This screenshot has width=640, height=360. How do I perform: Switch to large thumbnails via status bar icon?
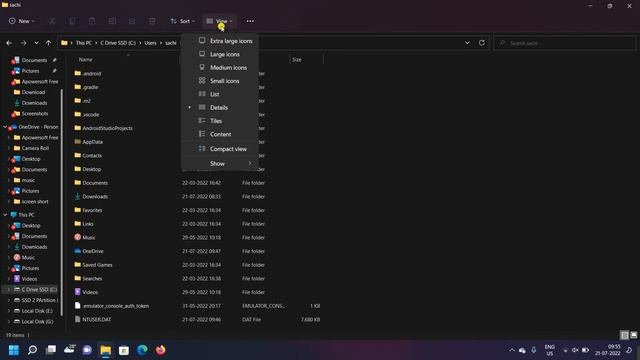pyautogui.click(x=633, y=335)
